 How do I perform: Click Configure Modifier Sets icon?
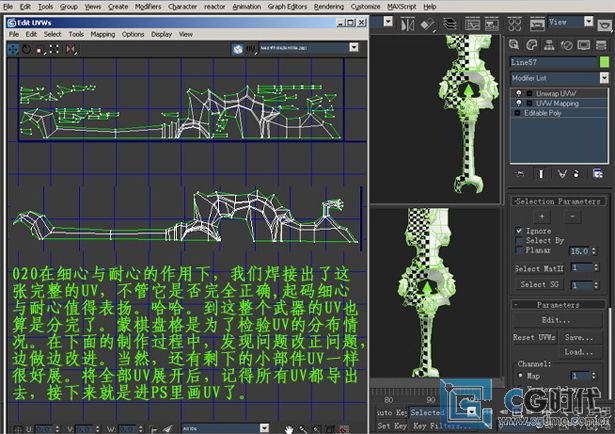point(597,174)
